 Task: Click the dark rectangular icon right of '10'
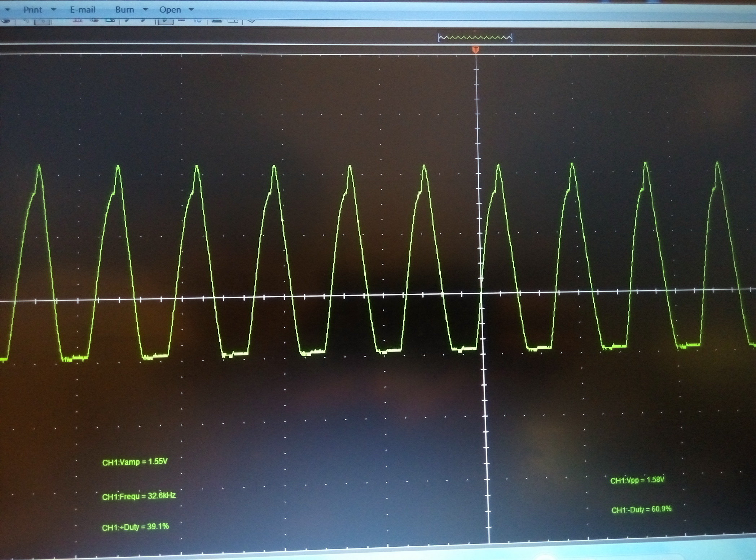point(217,21)
